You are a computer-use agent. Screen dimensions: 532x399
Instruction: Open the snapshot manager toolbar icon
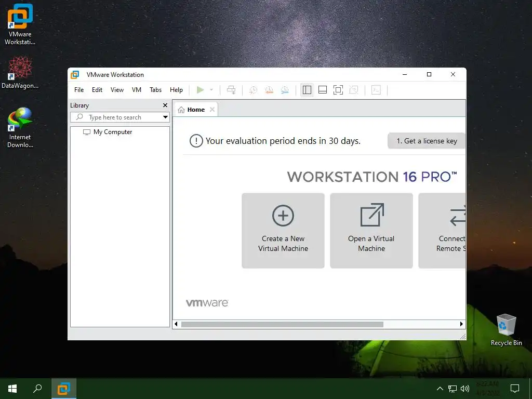click(x=285, y=90)
